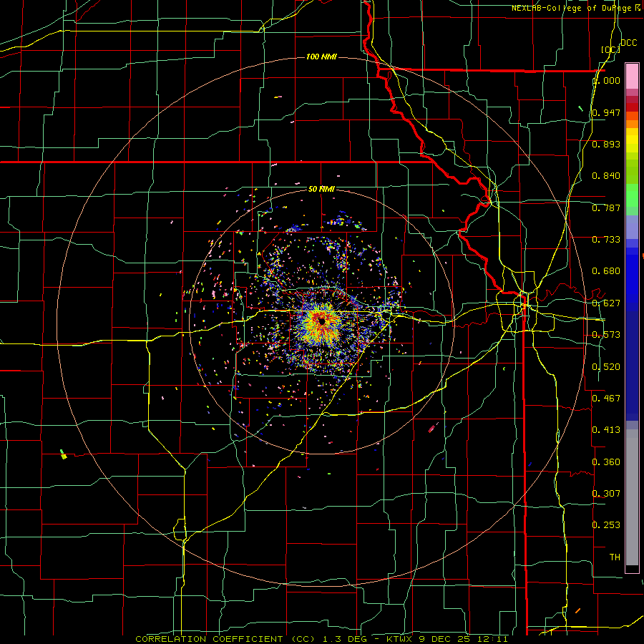Click the [CC] legend unit label
Viewport: 644px width, 644px height.
pyautogui.click(x=610, y=49)
